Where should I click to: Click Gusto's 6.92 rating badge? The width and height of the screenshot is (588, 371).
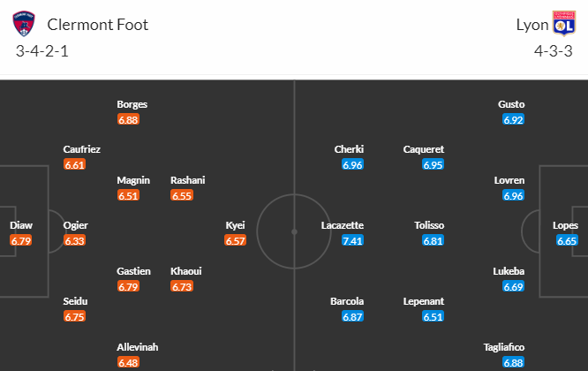[513, 119]
